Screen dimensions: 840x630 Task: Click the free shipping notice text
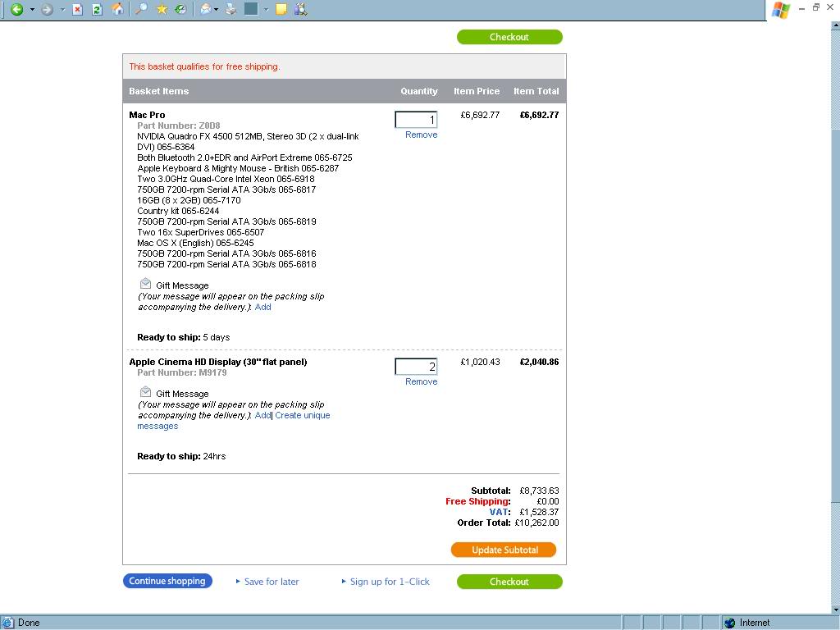tap(204, 67)
